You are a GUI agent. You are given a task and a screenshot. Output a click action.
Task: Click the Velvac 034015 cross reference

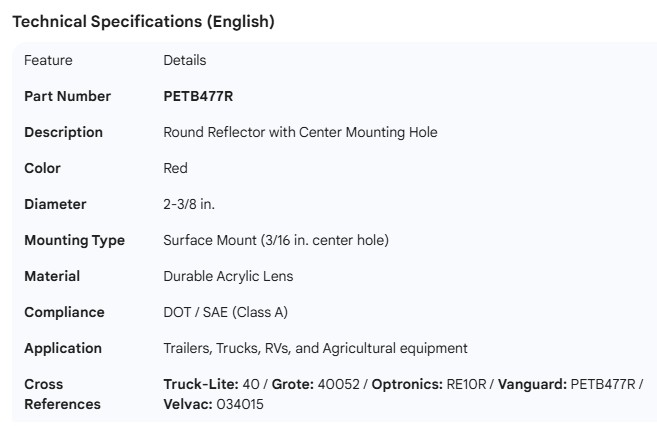pos(214,404)
